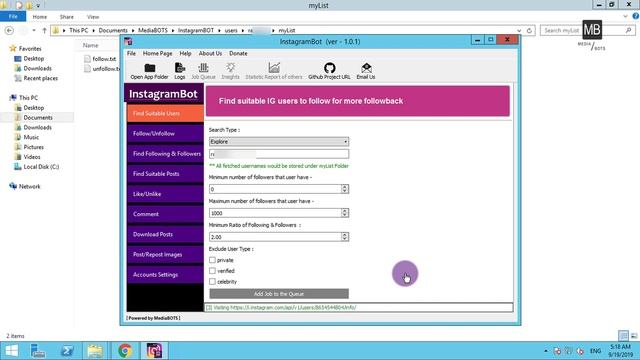Open PowerShell from the taskbar

pyautogui.click(x=67, y=351)
